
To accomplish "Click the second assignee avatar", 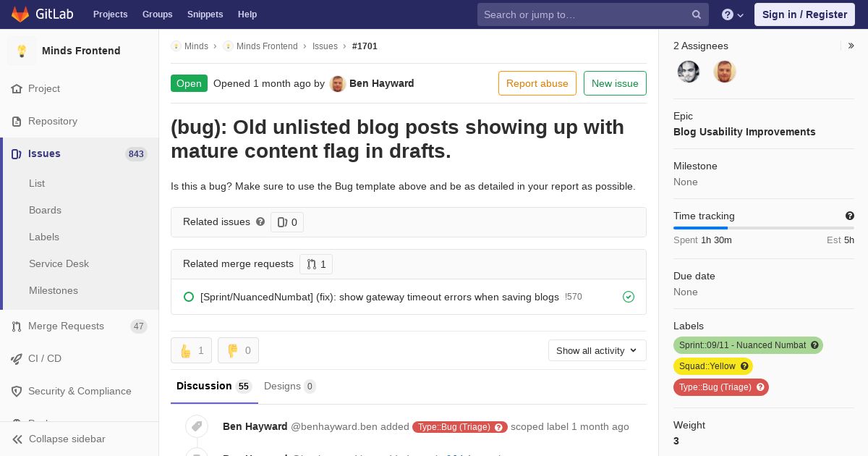I will point(725,72).
